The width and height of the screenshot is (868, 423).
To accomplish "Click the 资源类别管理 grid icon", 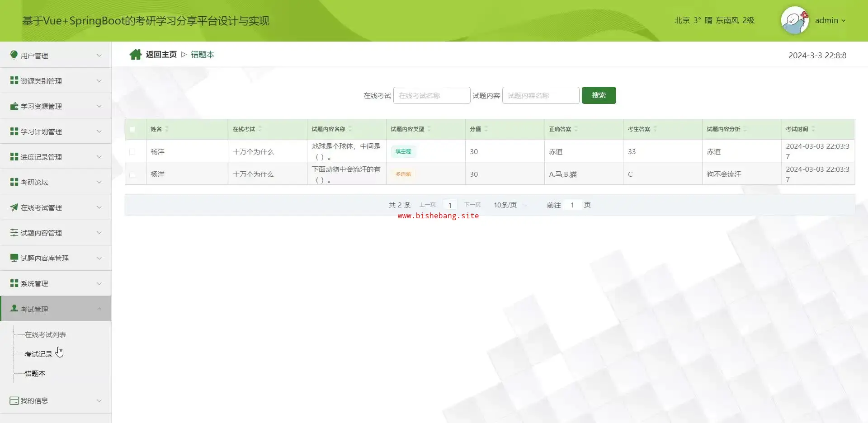I will tap(14, 80).
